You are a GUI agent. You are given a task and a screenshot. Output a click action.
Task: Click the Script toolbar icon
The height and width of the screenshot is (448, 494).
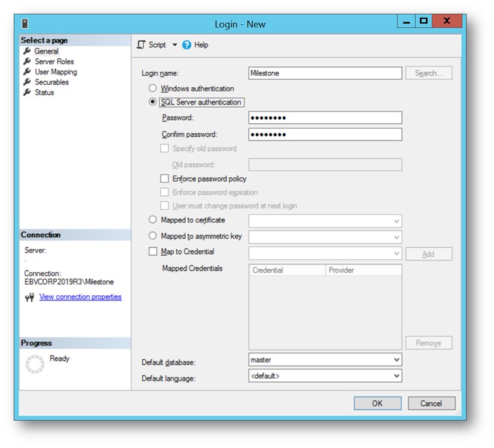[x=141, y=45]
